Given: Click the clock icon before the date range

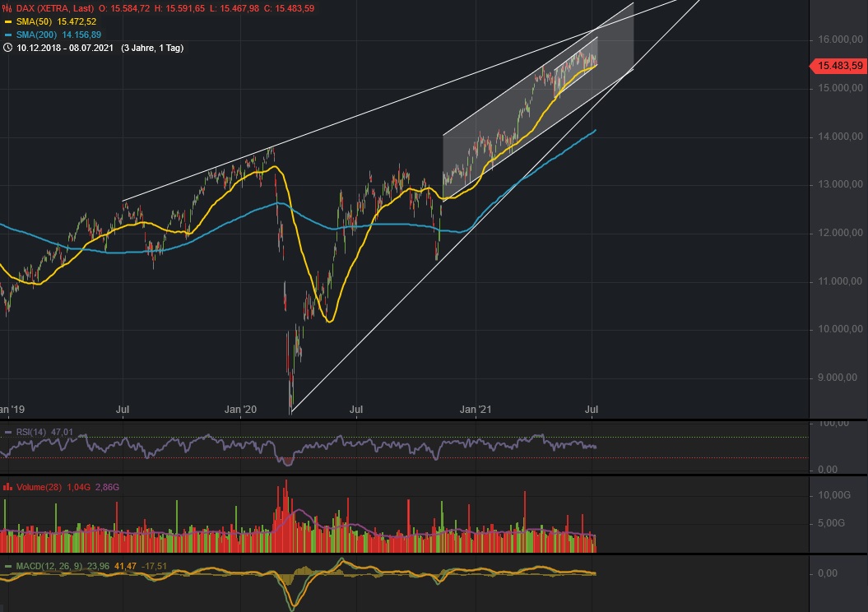Looking at the screenshot, I should click(x=7, y=49).
